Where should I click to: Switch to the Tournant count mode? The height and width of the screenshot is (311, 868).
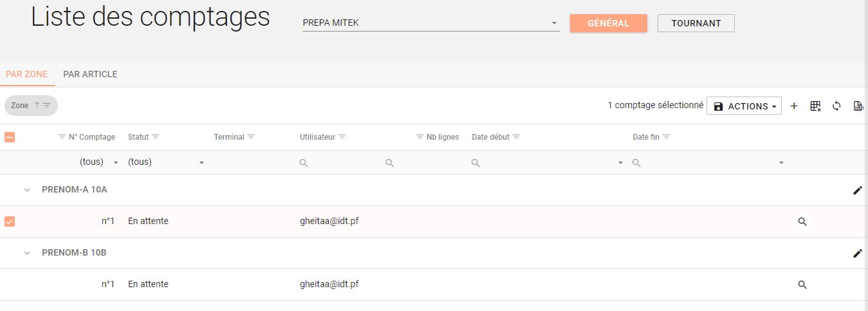point(696,23)
